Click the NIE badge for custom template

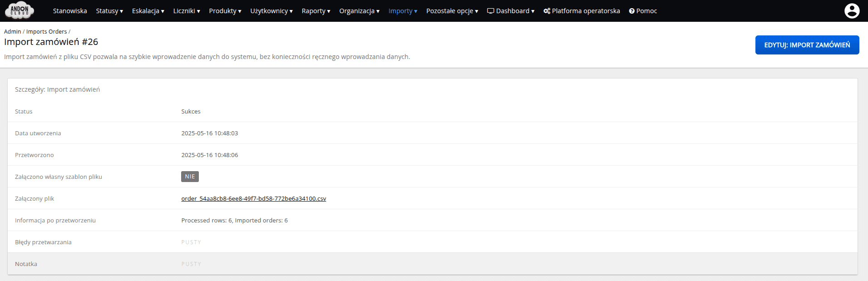tap(190, 177)
